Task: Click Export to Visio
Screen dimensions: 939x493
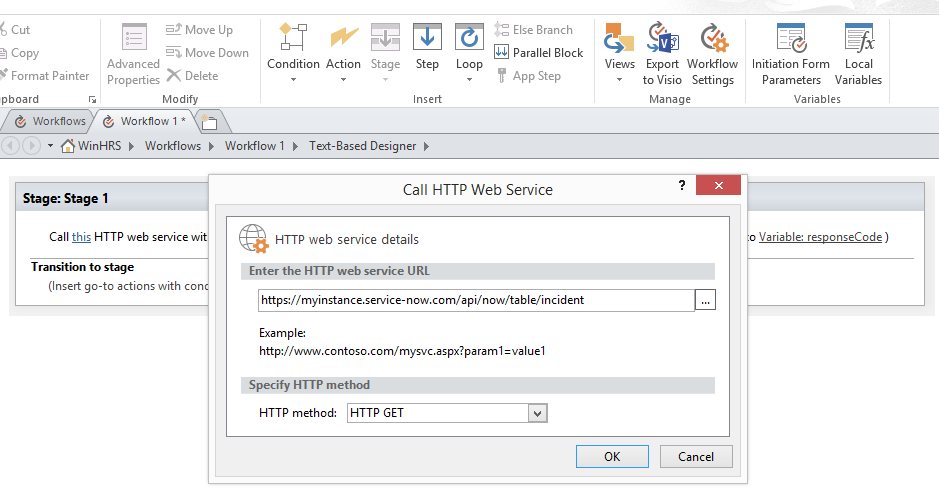Action: (x=662, y=55)
